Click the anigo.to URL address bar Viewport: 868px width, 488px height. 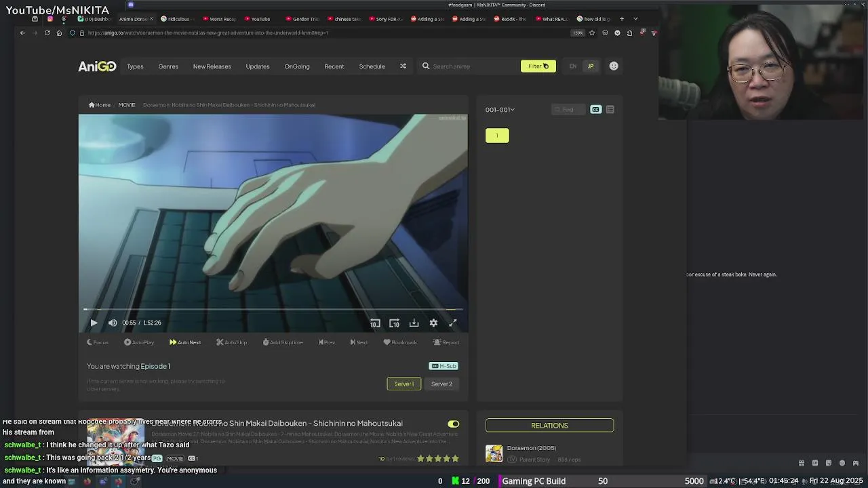pos(325,33)
